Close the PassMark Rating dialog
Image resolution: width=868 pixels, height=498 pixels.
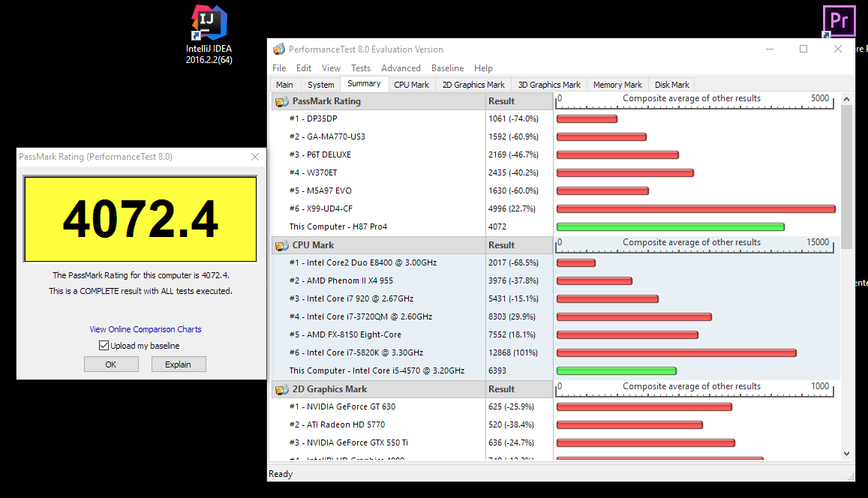[254, 157]
